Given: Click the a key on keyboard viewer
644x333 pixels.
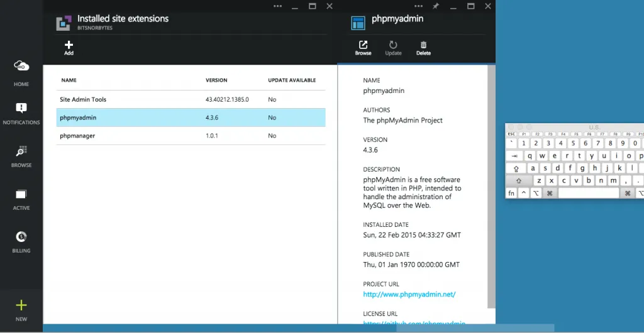Looking at the screenshot, I should tap(533, 168).
